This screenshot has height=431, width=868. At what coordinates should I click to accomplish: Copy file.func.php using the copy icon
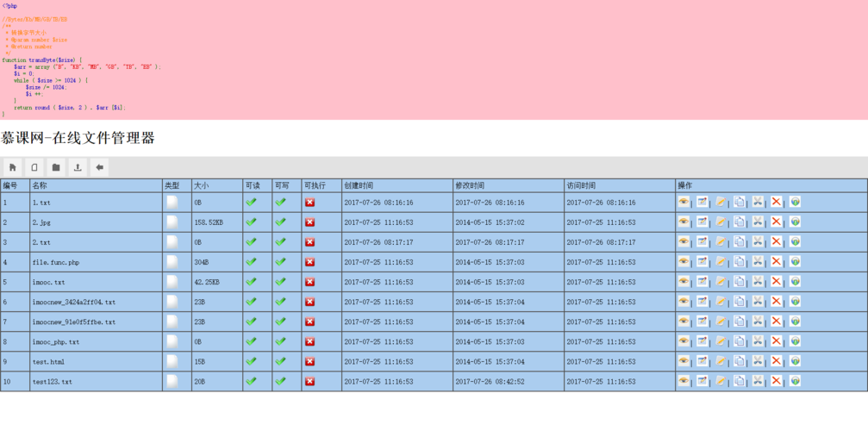pyautogui.click(x=739, y=262)
